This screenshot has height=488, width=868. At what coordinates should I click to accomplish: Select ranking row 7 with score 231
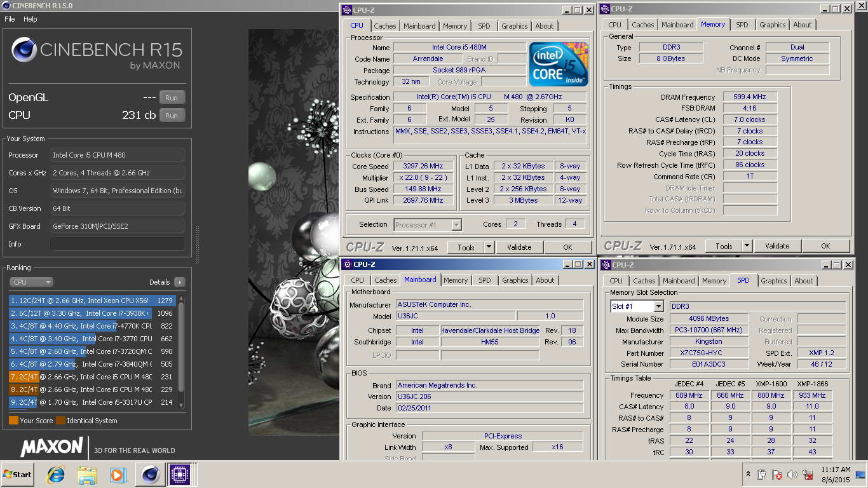(x=93, y=377)
